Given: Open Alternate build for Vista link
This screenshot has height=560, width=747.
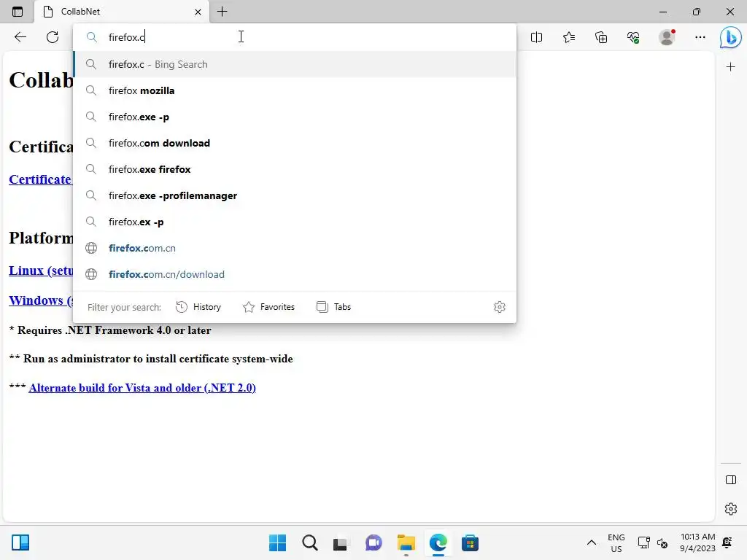Looking at the screenshot, I should tap(142, 388).
